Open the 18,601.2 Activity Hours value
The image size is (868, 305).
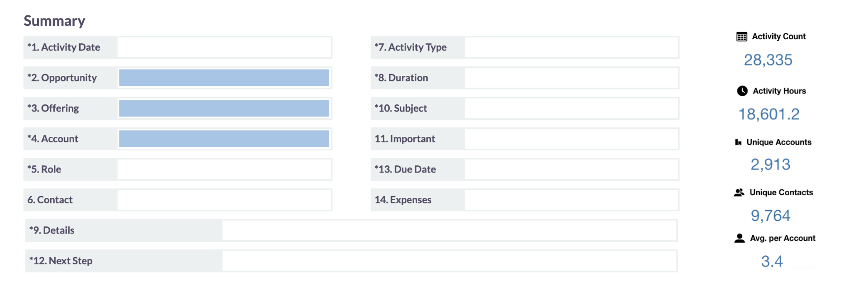pos(769,114)
